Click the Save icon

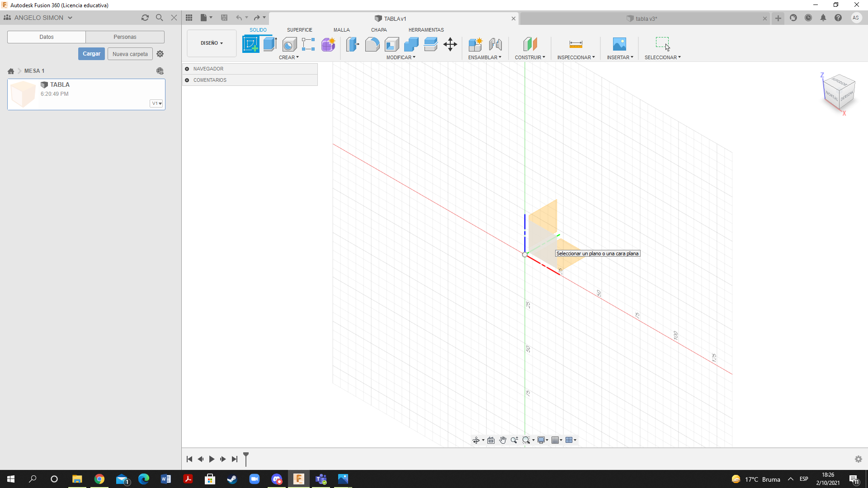[x=224, y=18]
